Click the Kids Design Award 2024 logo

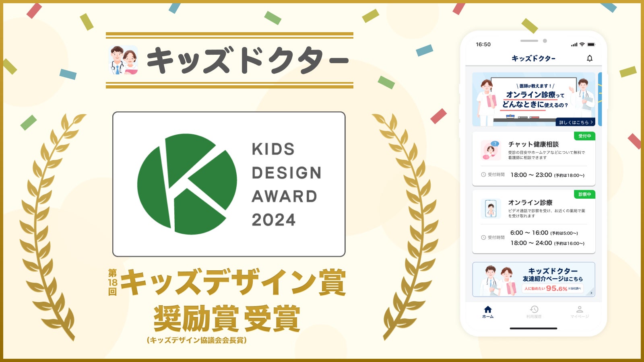(229, 184)
